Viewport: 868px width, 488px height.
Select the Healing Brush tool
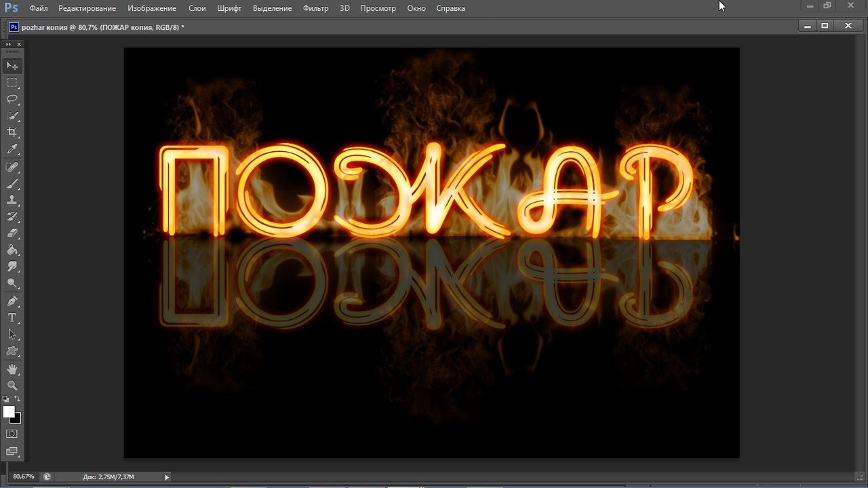pyautogui.click(x=12, y=167)
